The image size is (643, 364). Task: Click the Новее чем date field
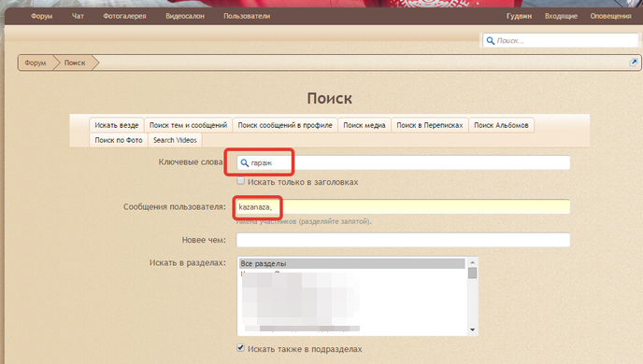tap(403, 240)
